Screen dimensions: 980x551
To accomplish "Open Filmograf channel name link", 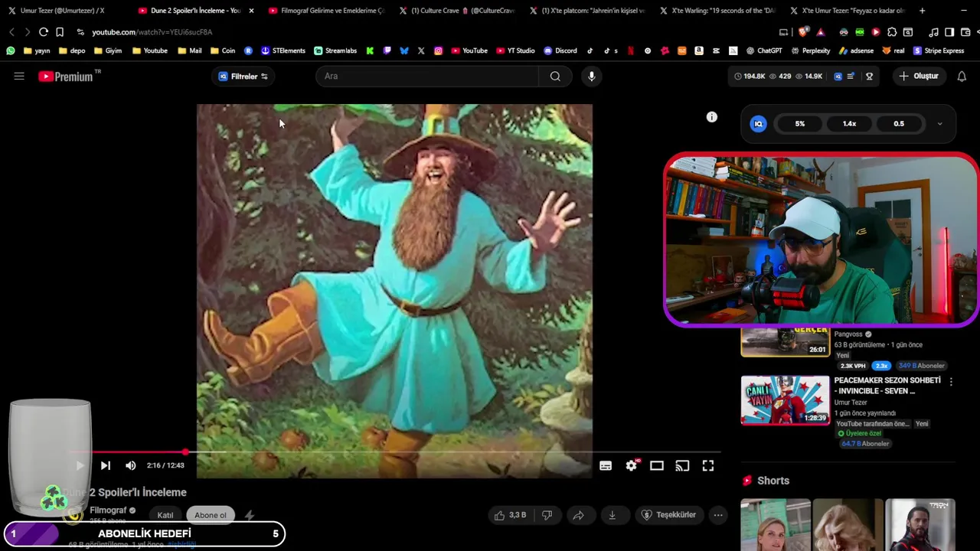I will coord(108,510).
